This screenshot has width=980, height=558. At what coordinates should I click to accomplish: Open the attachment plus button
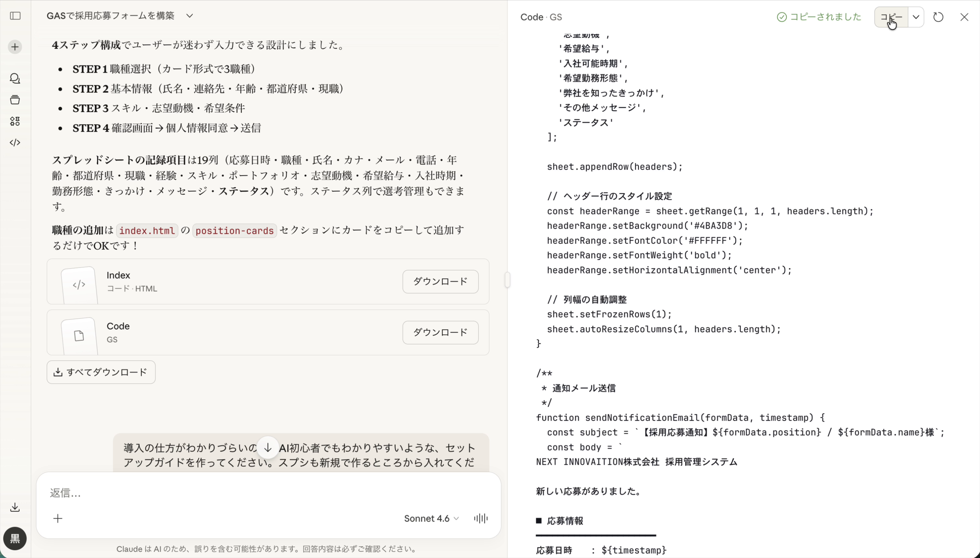click(x=58, y=518)
